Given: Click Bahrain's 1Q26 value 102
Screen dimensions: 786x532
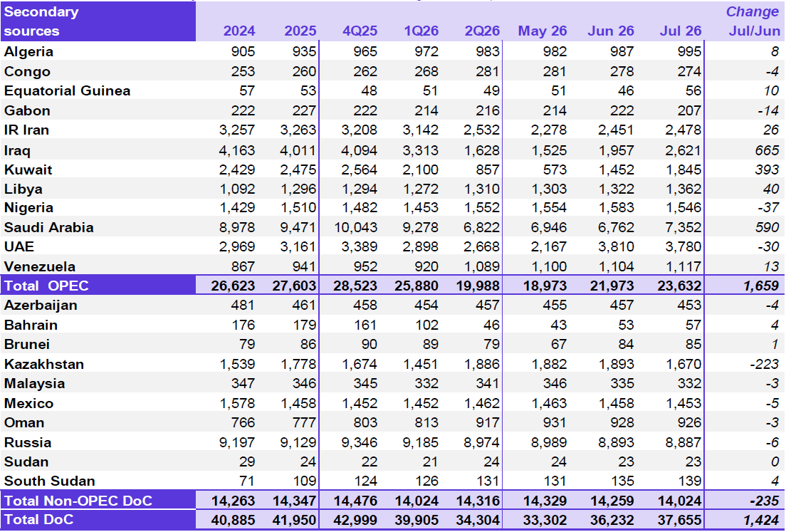Looking at the screenshot, I should click(426, 325).
